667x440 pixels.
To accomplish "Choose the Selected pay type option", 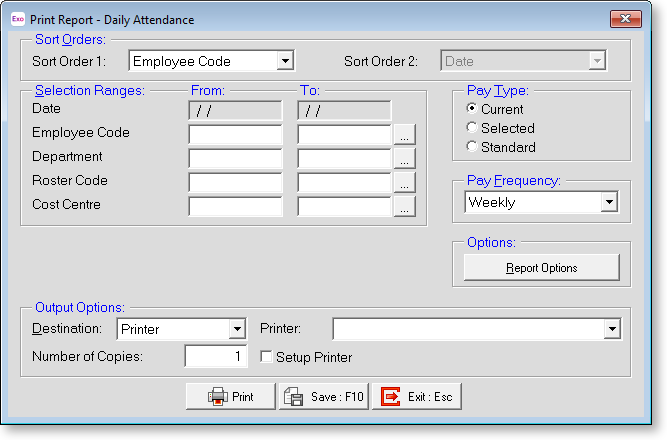I will [473, 128].
